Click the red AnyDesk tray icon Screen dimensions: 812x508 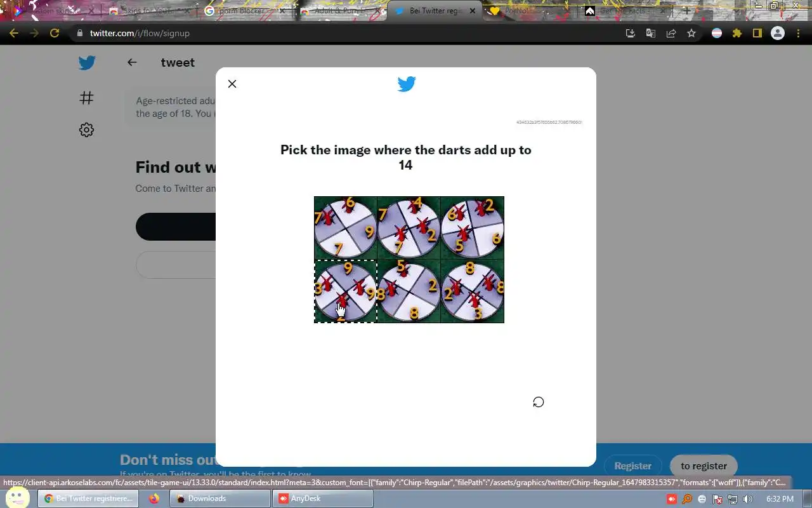pos(672,499)
